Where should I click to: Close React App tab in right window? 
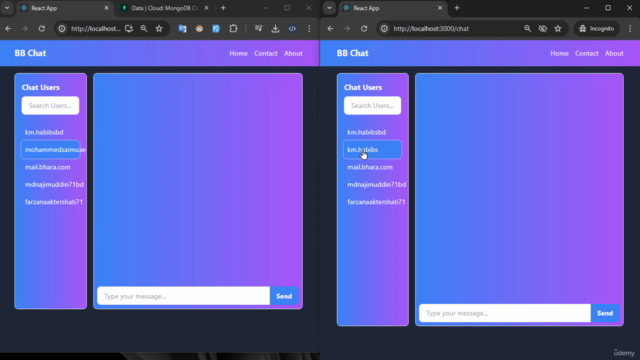[440, 8]
